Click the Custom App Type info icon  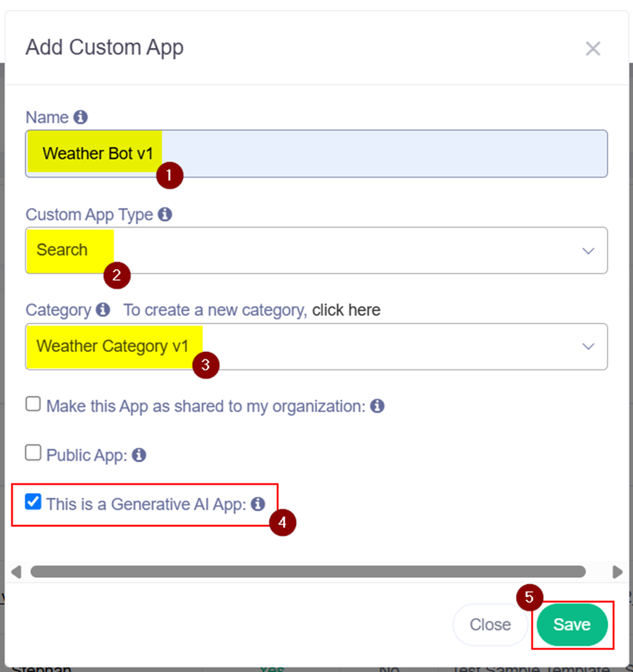(165, 215)
